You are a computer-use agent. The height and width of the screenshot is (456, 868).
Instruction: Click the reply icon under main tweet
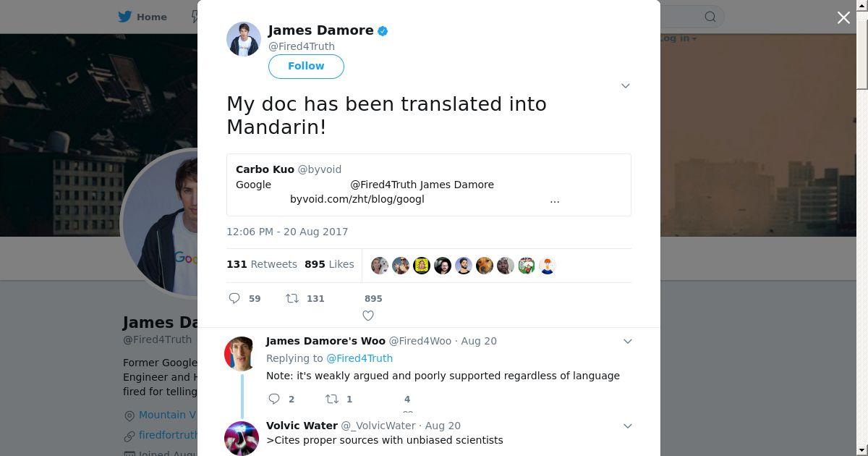tap(234, 298)
